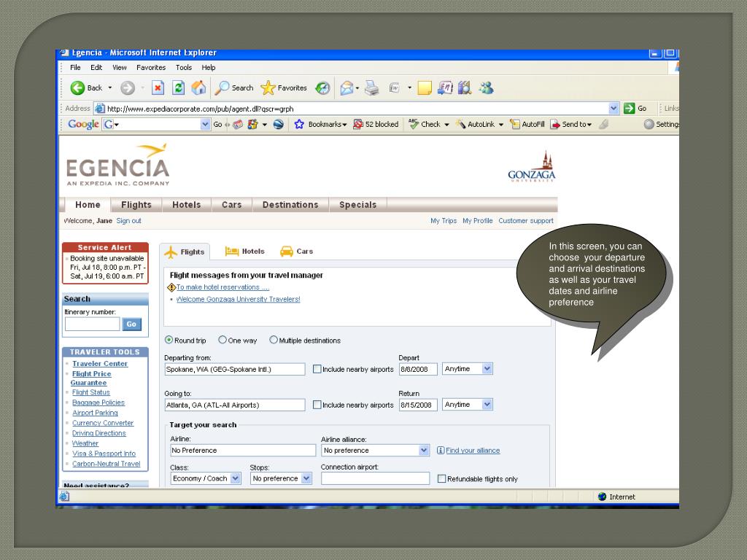747x560 pixels.
Task: Click the Find your alliance info icon
Action: click(x=441, y=450)
